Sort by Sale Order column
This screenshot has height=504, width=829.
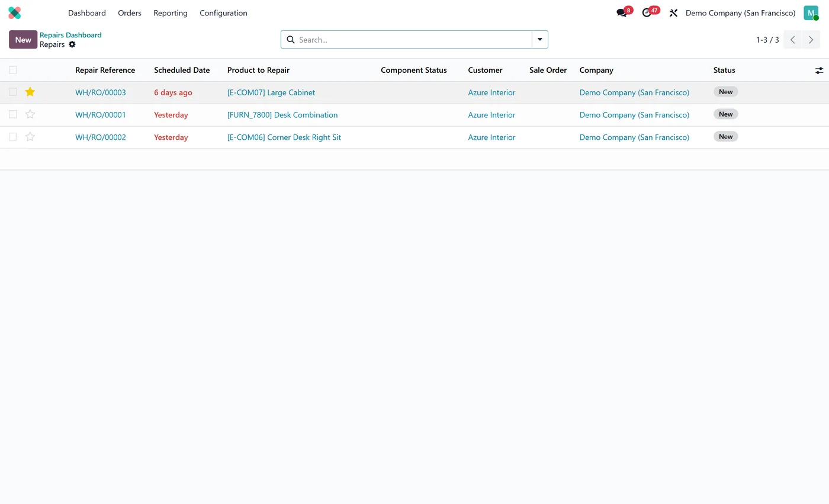tap(548, 70)
